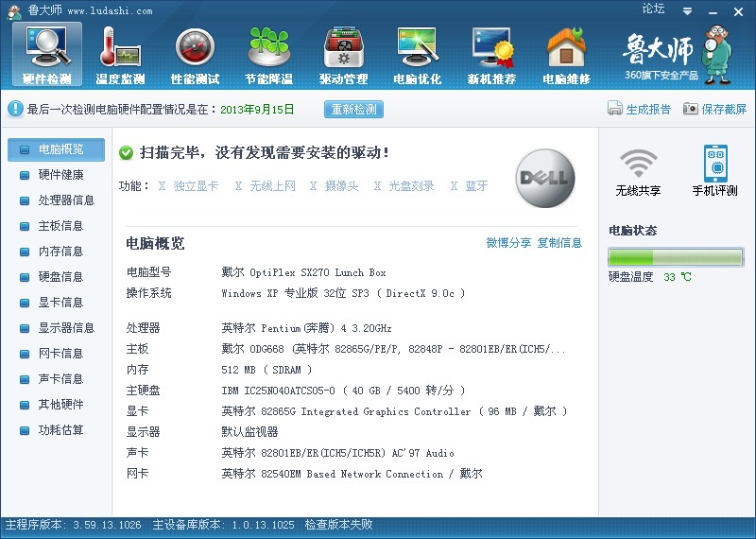Click the green scan-complete checkmark icon

tap(126, 153)
